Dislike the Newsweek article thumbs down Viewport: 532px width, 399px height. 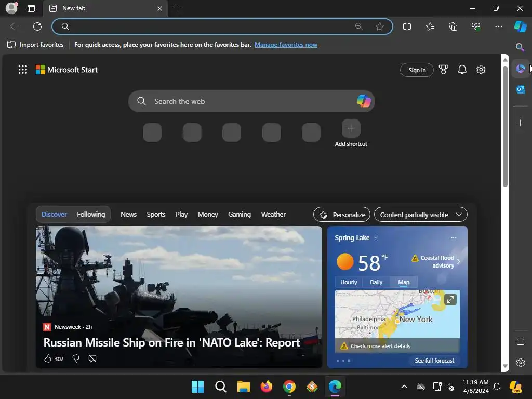(x=76, y=358)
